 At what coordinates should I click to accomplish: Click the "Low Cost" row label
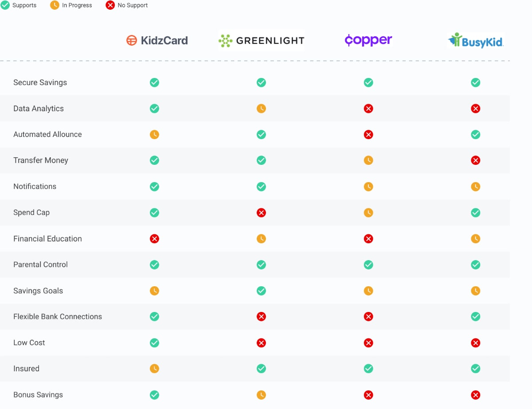tap(29, 343)
